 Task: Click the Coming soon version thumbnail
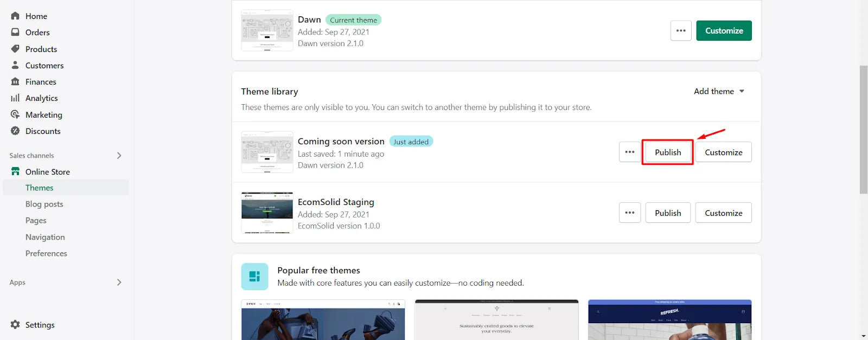tap(267, 152)
